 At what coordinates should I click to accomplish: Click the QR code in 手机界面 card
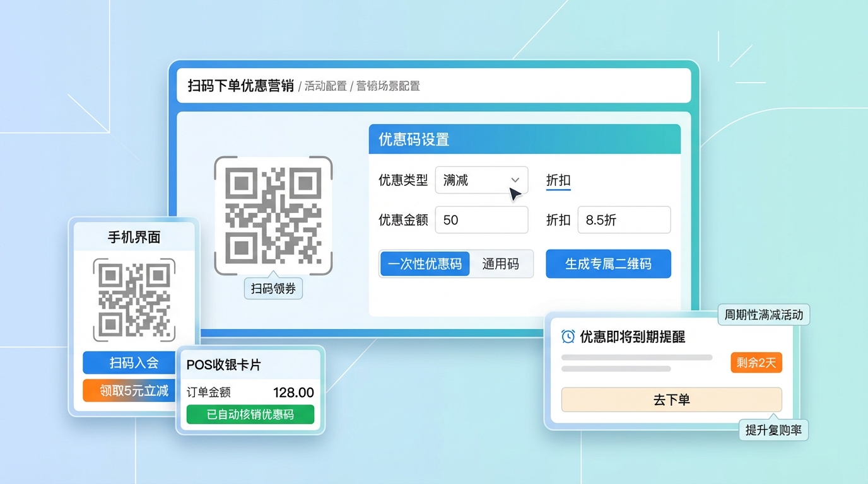click(x=134, y=299)
